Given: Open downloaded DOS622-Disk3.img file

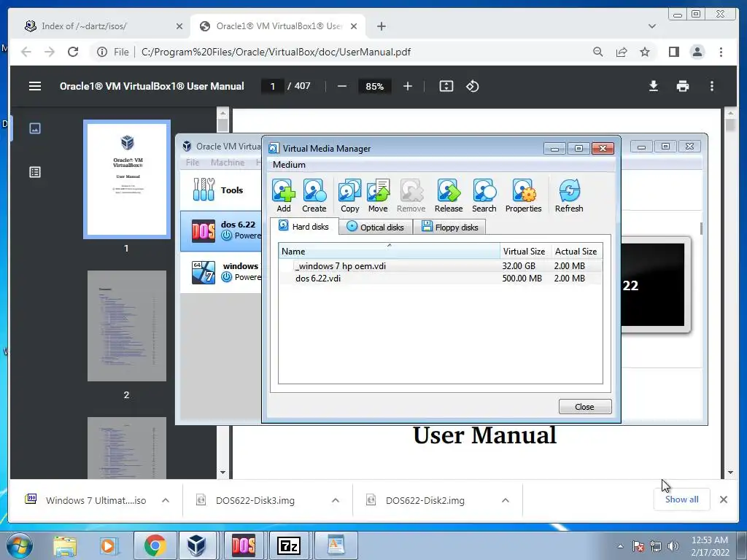Looking at the screenshot, I should click(255, 500).
